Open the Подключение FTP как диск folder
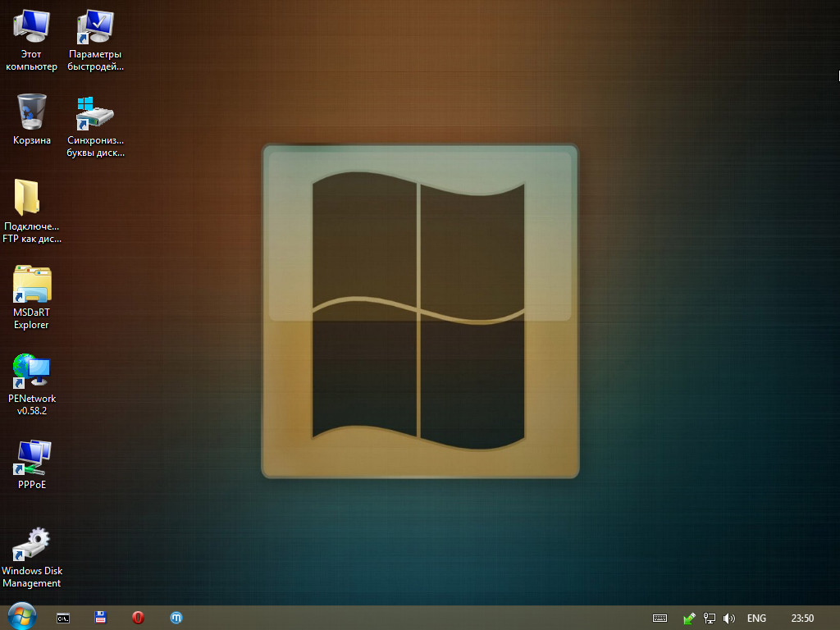This screenshot has height=630, width=840. tap(31, 198)
